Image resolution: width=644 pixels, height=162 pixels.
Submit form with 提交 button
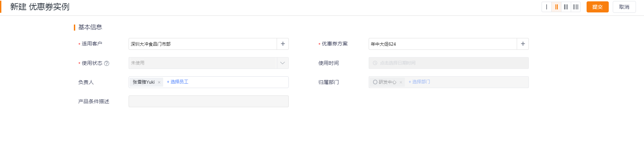point(597,7)
